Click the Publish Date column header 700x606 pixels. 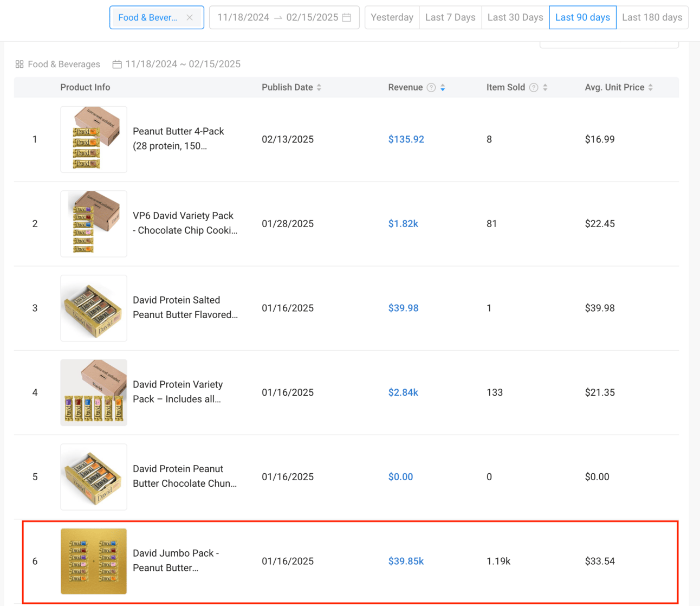pyautogui.click(x=288, y=87)
